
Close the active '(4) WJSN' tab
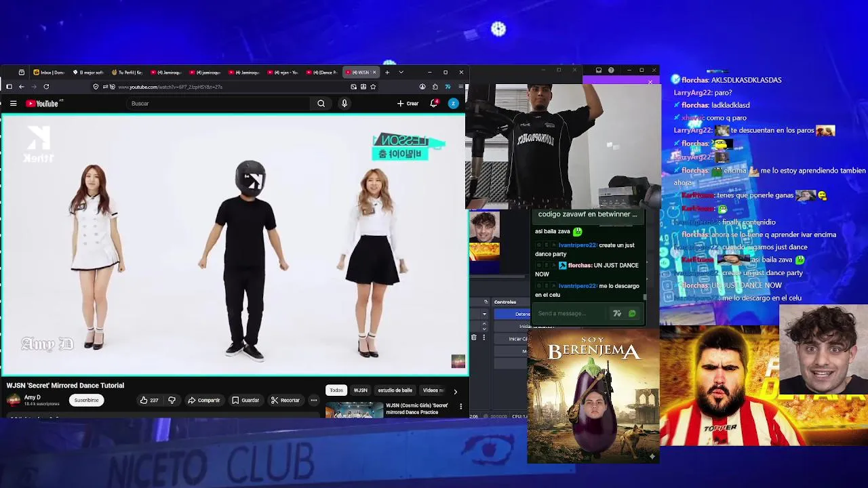click(x=375, y=73)
